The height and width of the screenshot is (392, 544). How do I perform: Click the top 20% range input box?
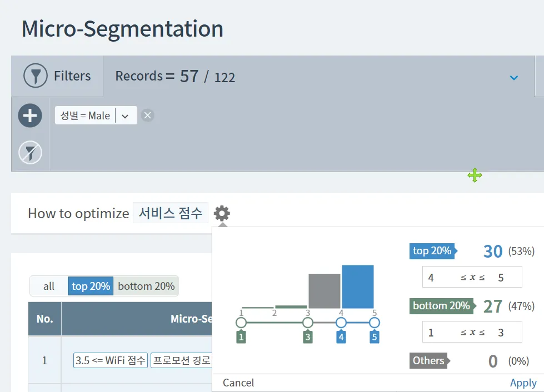(472, 277)
